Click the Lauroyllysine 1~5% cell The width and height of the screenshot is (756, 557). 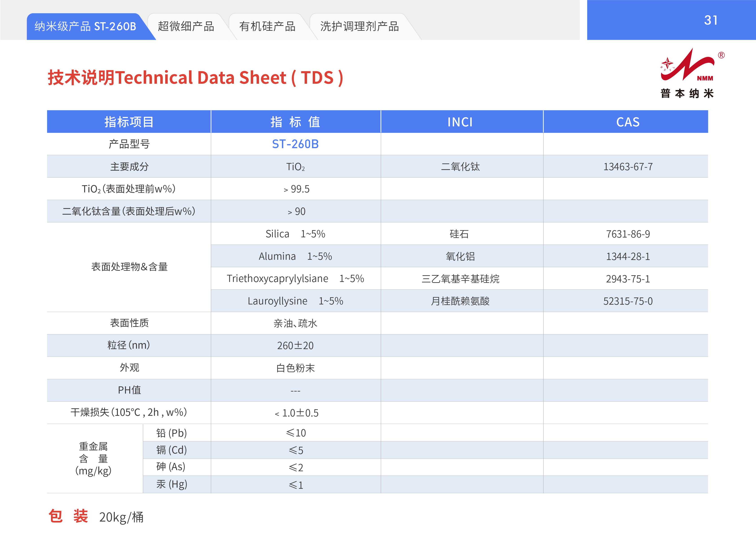[x=295, y=301]
